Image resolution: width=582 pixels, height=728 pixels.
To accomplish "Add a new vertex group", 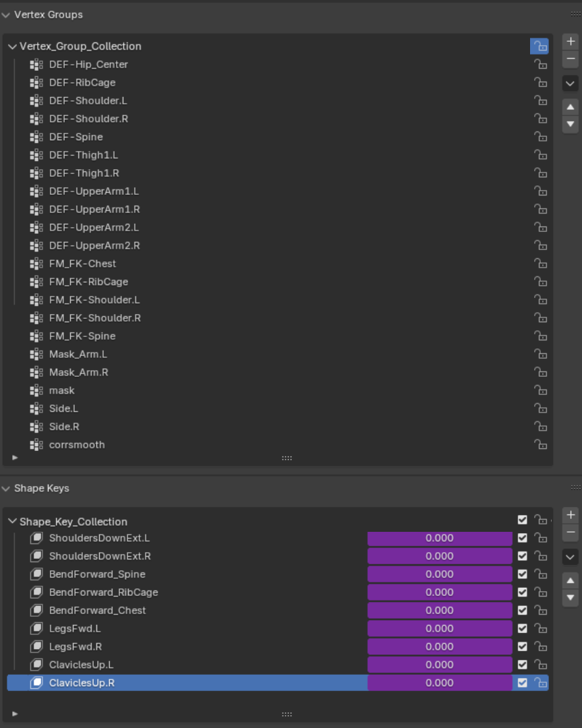I will click(x=571, y=41).
